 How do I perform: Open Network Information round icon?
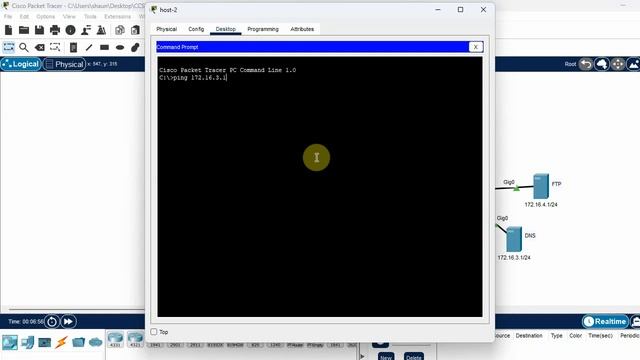click(70, 30)
